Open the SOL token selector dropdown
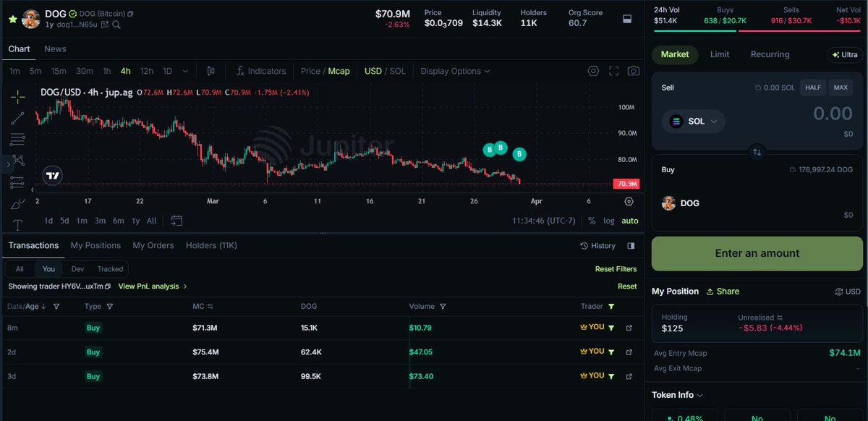This screenshot has width=868, height=421. tap(694, 122)
